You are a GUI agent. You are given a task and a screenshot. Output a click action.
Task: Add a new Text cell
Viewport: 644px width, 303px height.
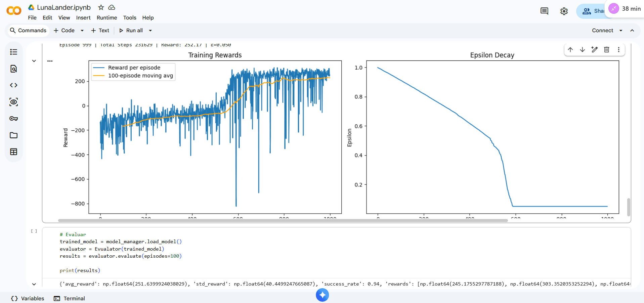click(100, 31)
